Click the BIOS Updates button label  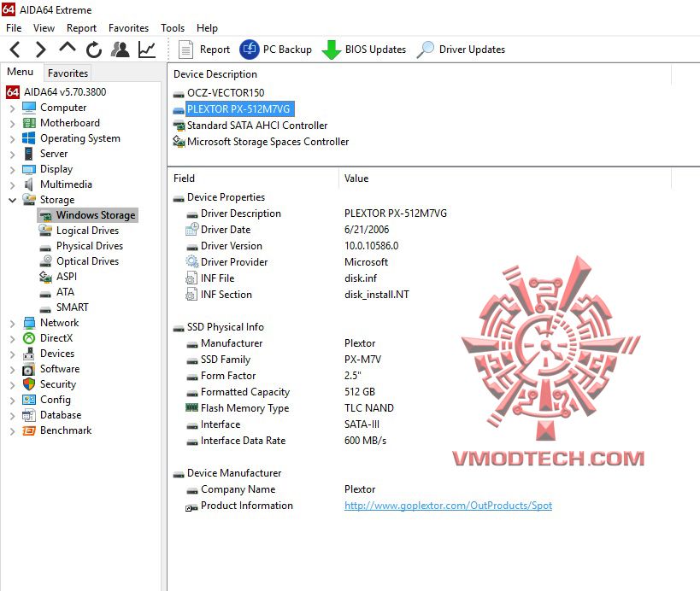(x=375, y=50)
